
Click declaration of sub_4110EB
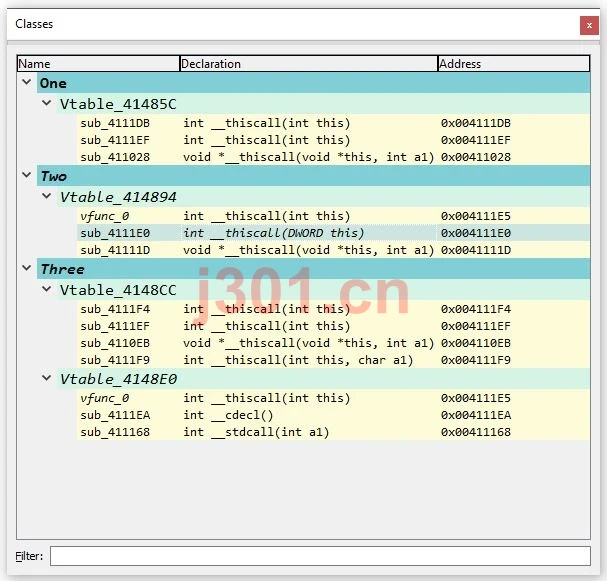tap(309, 343)
